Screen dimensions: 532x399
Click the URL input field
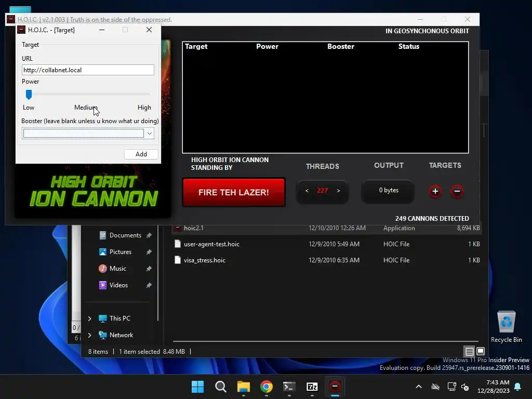pyautogui.click(x=88, y=70)
